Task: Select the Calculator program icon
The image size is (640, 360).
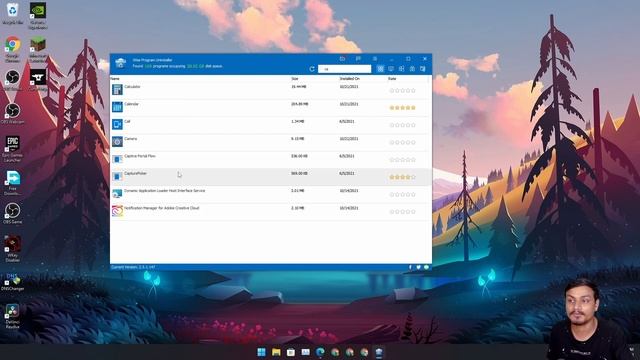Action: click(117, 89)
